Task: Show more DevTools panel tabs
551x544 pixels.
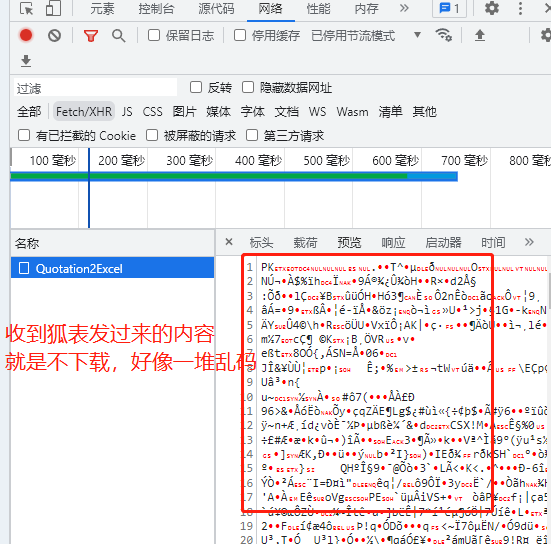Action: coord(404,8)
